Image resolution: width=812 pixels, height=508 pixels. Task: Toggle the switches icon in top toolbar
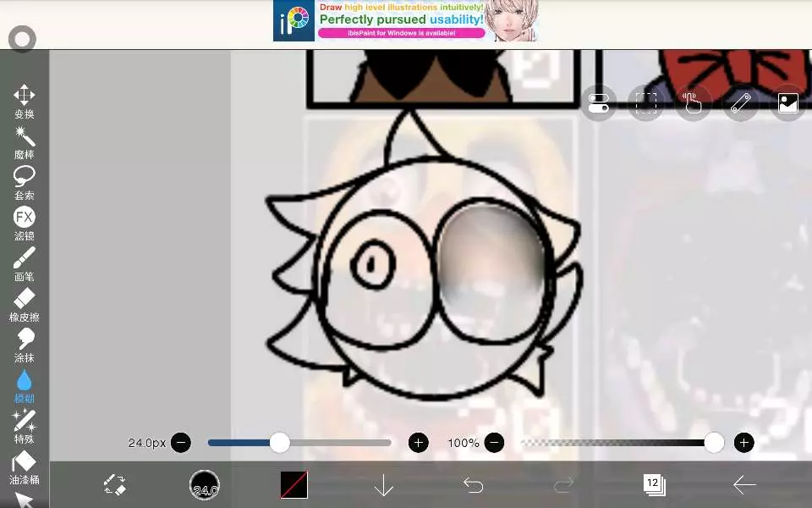(x=599, y=103)
